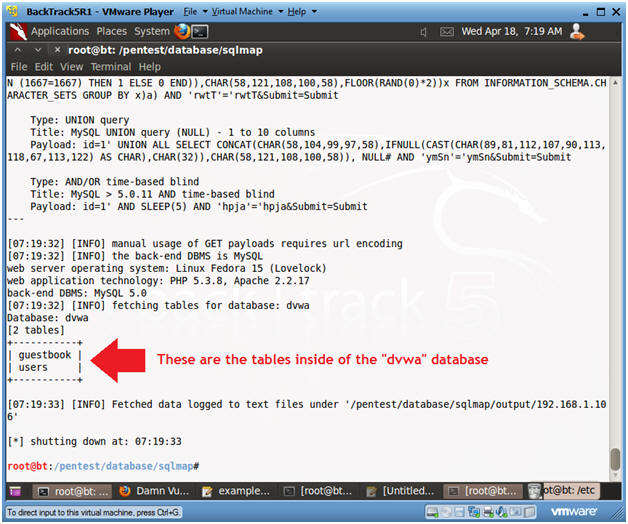The height and width of the screenshot is (524, 628).
Task: Click the trash icon in the bottom panel
Action: [535, 491]
